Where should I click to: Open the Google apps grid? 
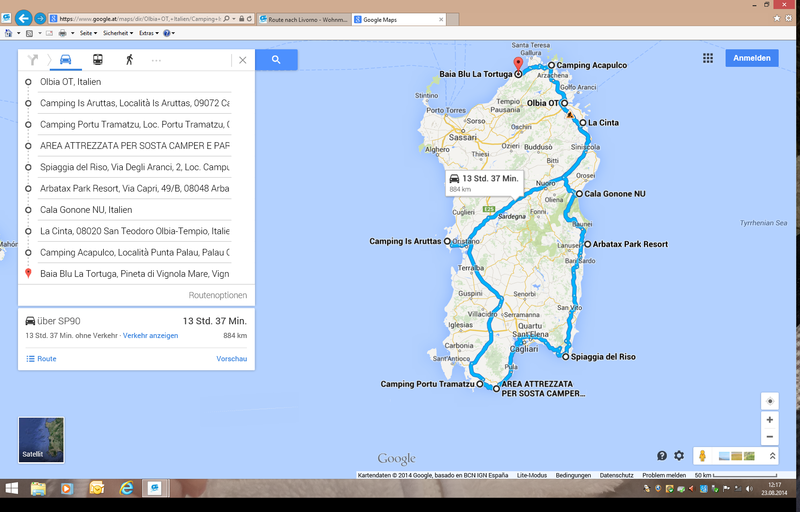tap(707, 59)
